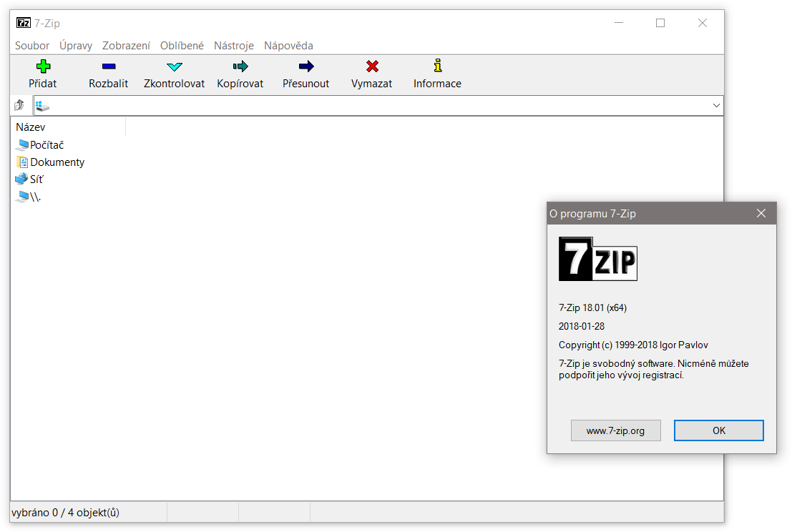792x532 pixels.
Task: Click the Počítač computer icon
Action: (22, 145)
